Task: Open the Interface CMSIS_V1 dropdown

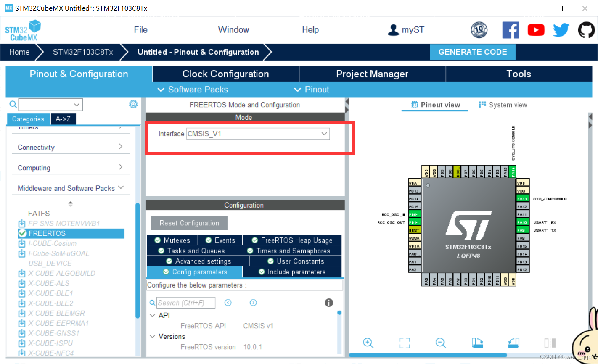Action: point(258,134)
